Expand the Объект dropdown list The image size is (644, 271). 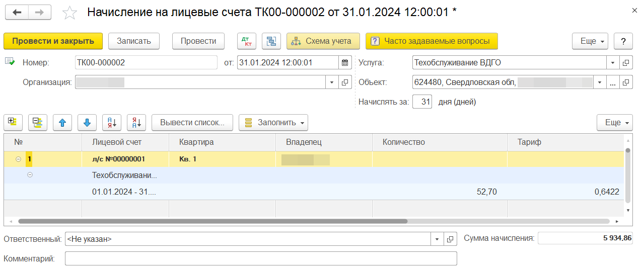pyautogui.click(x=600, y=82)
